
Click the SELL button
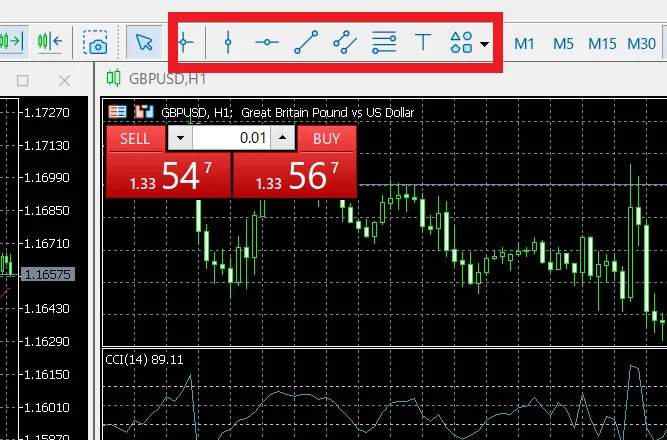pyautogui.click(x=135, y=138)
